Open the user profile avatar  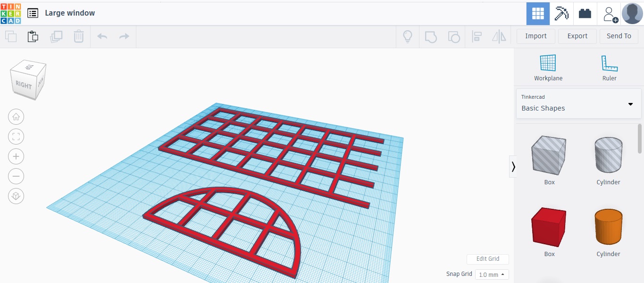coord(632,13)
